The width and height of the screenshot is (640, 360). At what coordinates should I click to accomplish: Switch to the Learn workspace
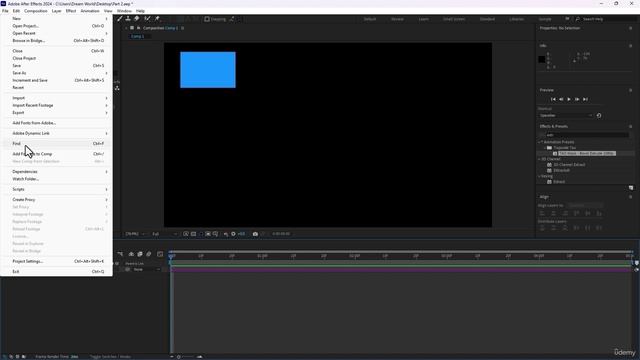424,19
